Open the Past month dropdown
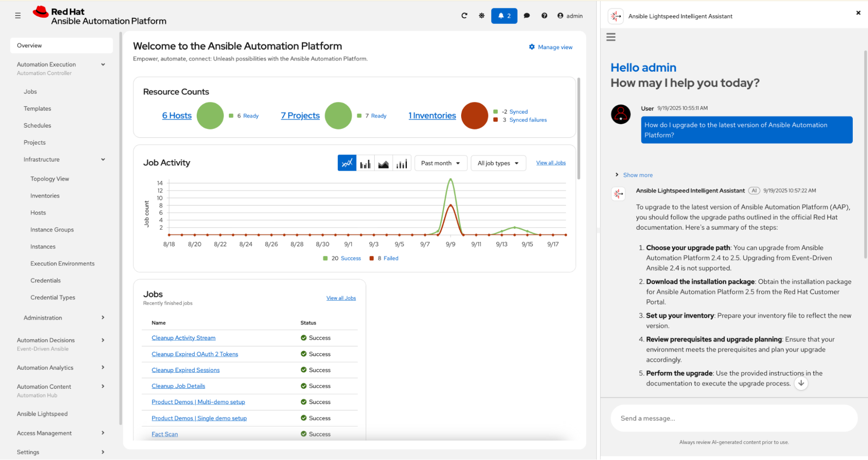 (440, 163)
